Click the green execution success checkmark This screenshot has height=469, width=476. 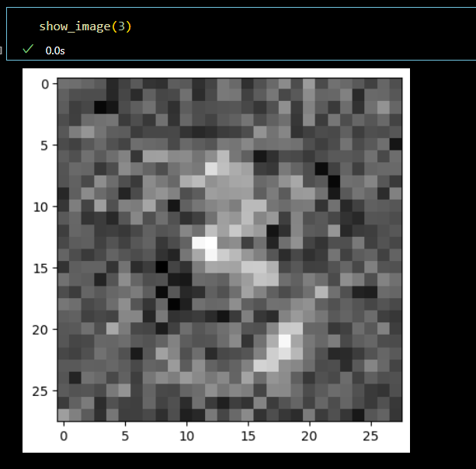pos(28,49)
